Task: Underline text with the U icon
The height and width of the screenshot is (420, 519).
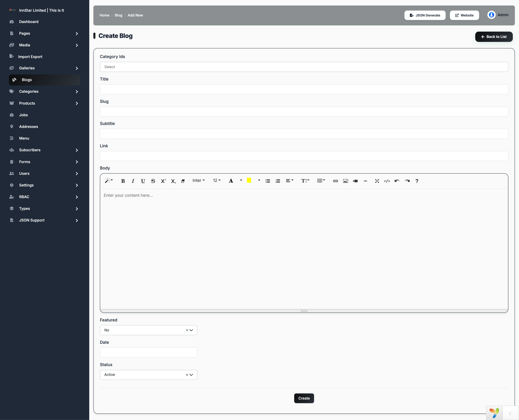Action: pos(143,181)
